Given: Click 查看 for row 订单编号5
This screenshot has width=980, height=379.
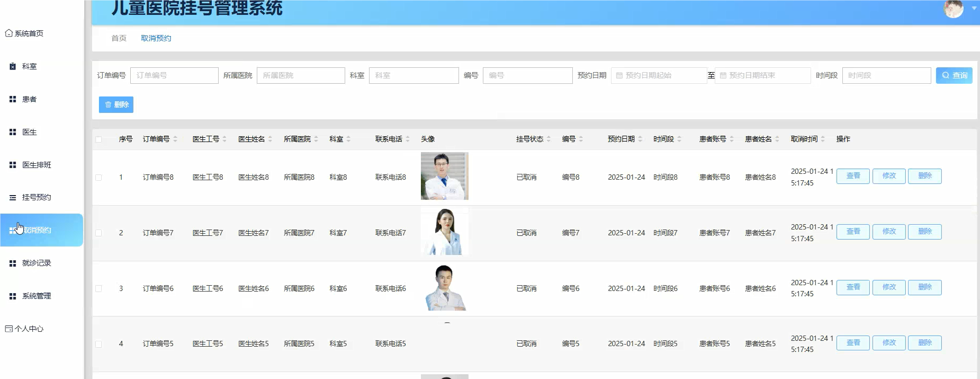Looking at the screenshot, I should [x=853, y=343].
